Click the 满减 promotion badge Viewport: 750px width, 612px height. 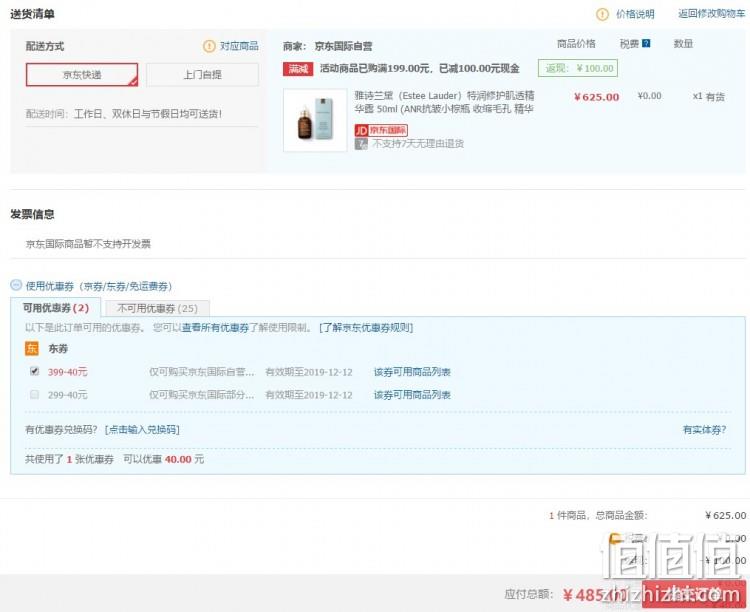tap(298, 69)
